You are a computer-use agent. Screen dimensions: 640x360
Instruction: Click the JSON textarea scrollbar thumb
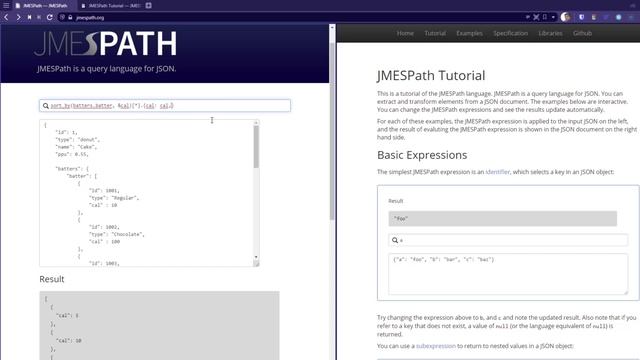256,146
